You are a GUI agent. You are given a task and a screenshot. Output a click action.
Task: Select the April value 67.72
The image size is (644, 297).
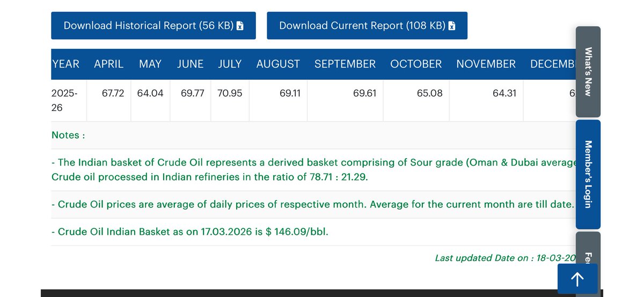(113, 93)
